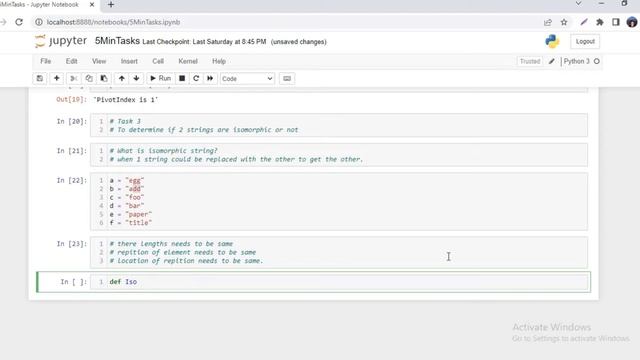The width and height of the screenshot is (640, 360).
Task: Click the Python 3 kernel idle circle
Action: [597, 61]
